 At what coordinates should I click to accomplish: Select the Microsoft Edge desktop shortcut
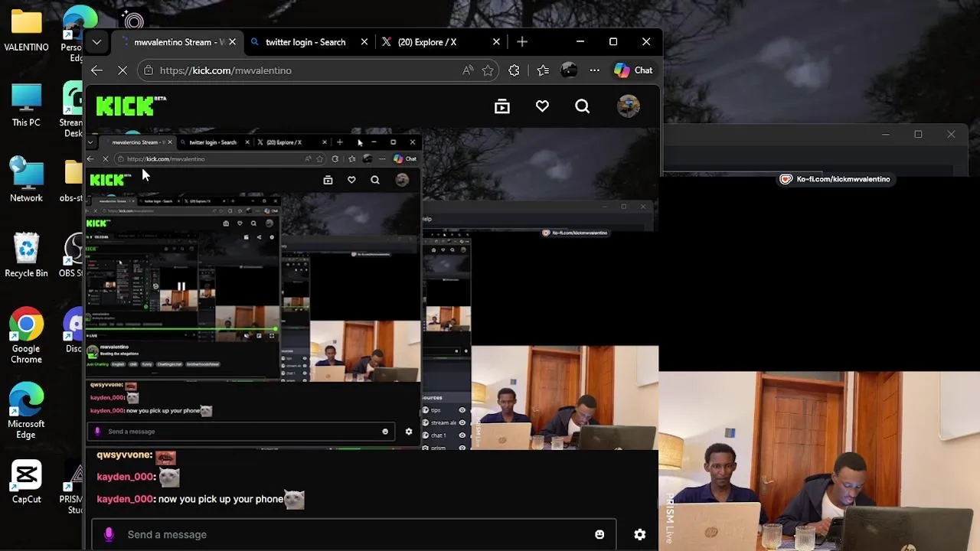26,412
